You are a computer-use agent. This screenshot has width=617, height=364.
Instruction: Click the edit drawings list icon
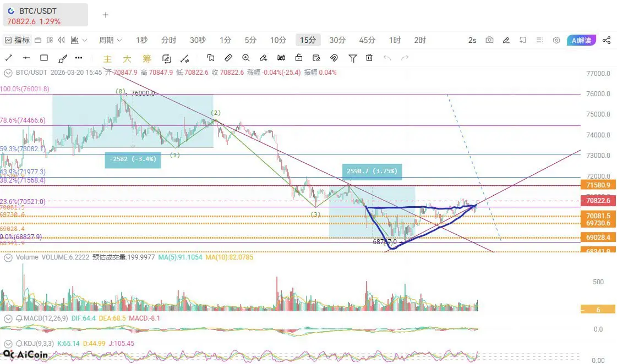click(x=316, y=58)
